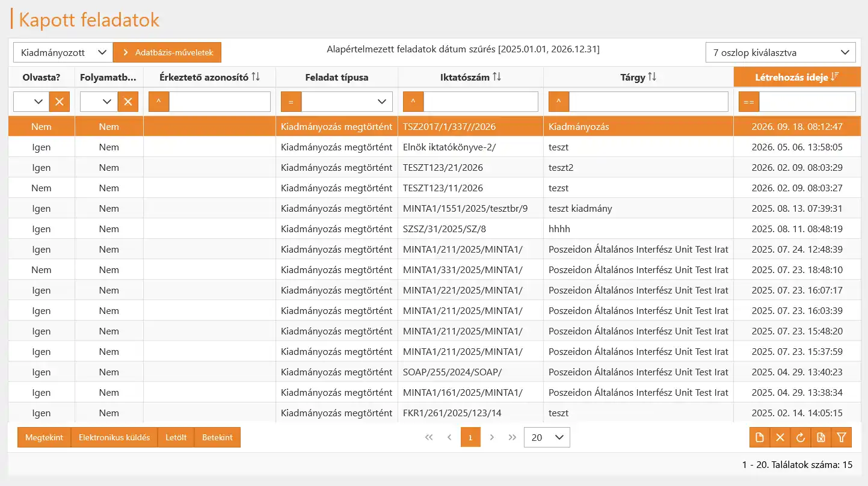Click the date 2025. 07. 23. 15:37:59
Viewport: 868px width, 486px height.
tap(797, 351)
